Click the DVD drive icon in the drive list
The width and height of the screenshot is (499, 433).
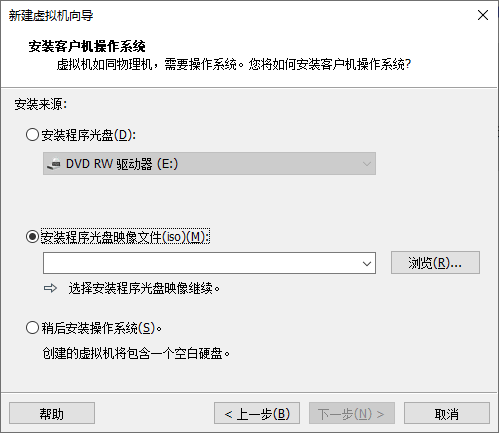click(x=54, y=164)
